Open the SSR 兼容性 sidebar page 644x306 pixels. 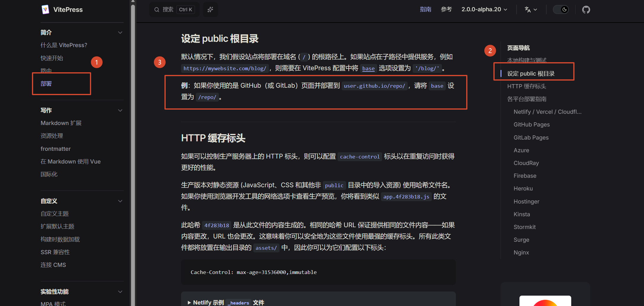tap(55, 252)
